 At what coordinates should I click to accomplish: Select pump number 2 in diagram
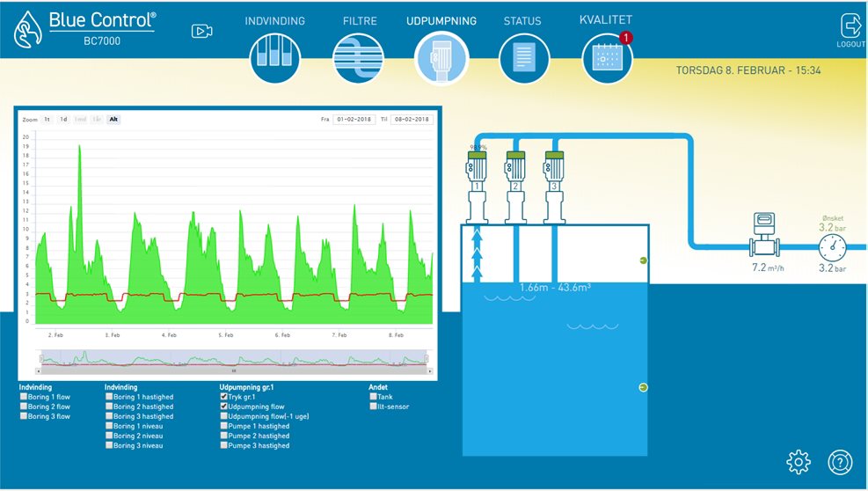coord(514,187)
